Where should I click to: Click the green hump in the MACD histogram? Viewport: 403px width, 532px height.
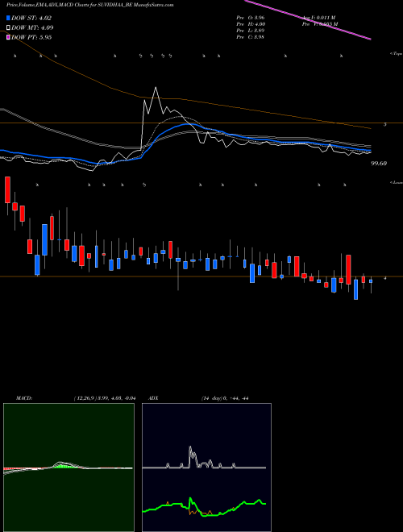click(x=63, y=466)
